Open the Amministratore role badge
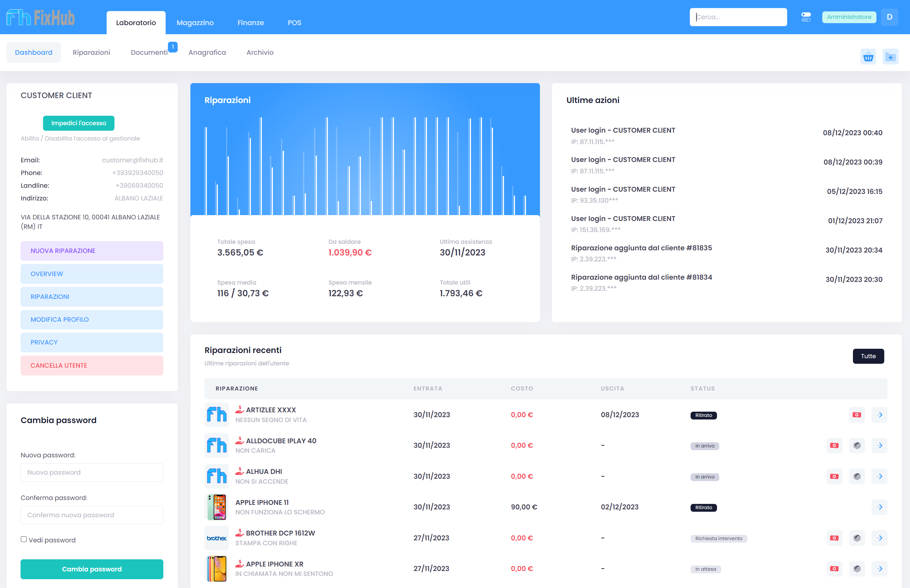This screenshot has width=910, height=588. pyautogui.click(x=848, y=17)
